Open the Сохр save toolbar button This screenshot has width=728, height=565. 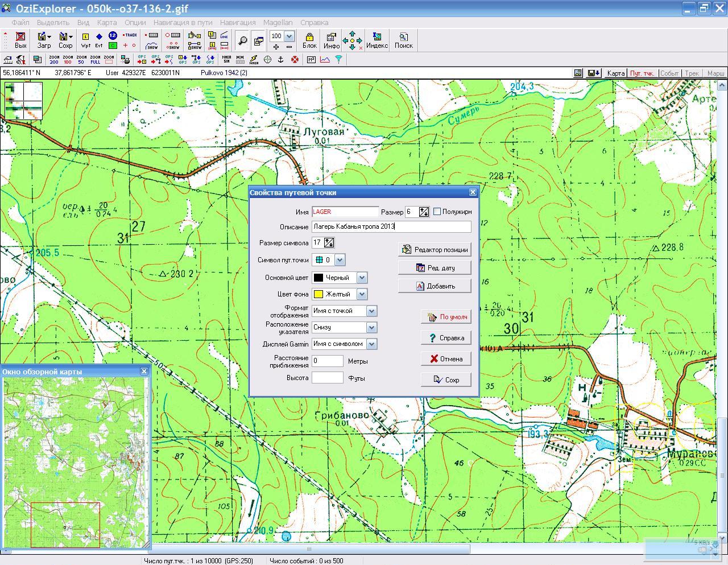click(65, 40)
